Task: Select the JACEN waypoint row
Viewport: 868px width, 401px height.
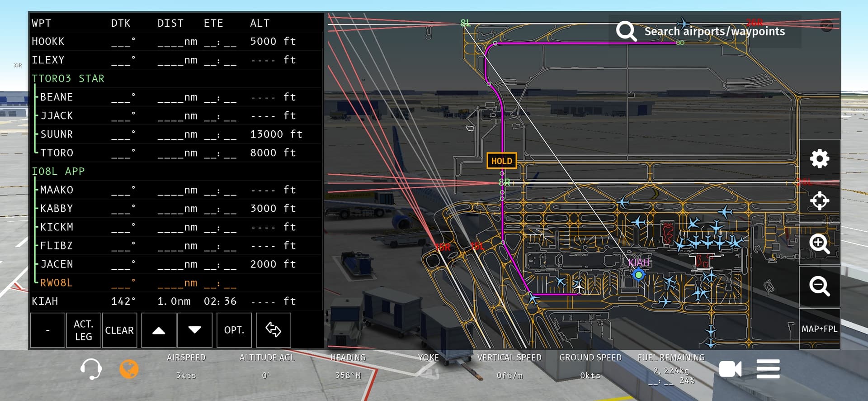Action: point(176,264)
